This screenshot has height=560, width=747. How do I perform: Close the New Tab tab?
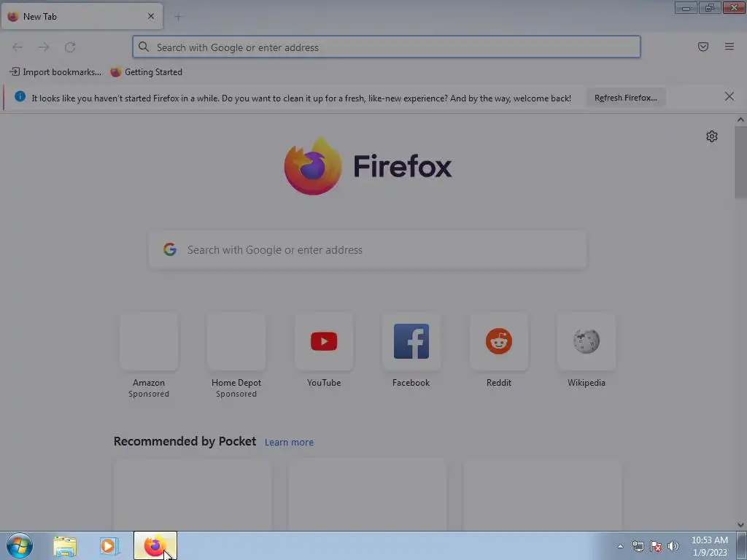point(151,16)
